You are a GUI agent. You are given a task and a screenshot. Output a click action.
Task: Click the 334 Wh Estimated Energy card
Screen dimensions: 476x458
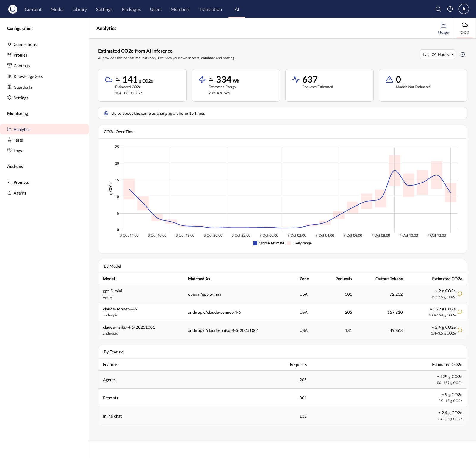coord(236,85)
